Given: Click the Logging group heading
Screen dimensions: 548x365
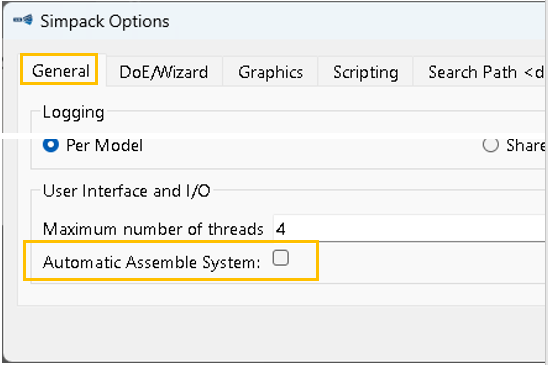Looking at the screenshot, I should coord(73,113).
